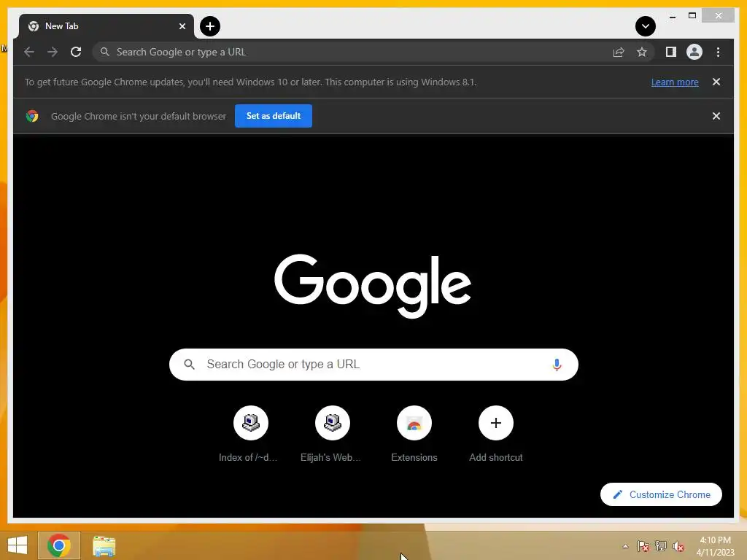Open the Learn more link
Viewport: 747px width, 560px height.
pos(675,82)
